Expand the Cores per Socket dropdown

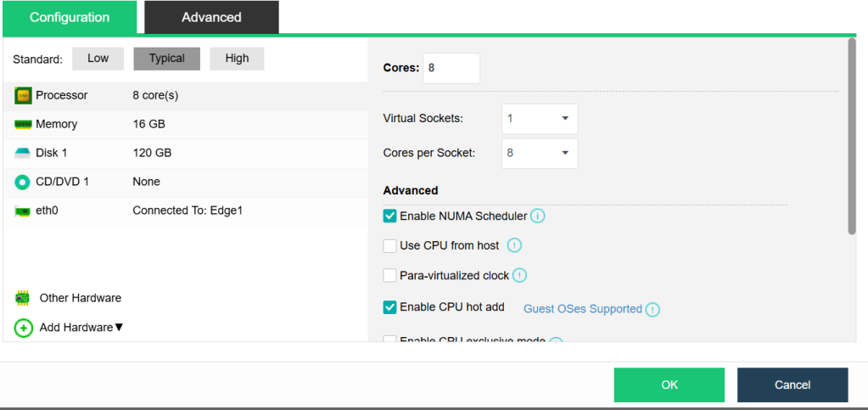pos(540,154)
